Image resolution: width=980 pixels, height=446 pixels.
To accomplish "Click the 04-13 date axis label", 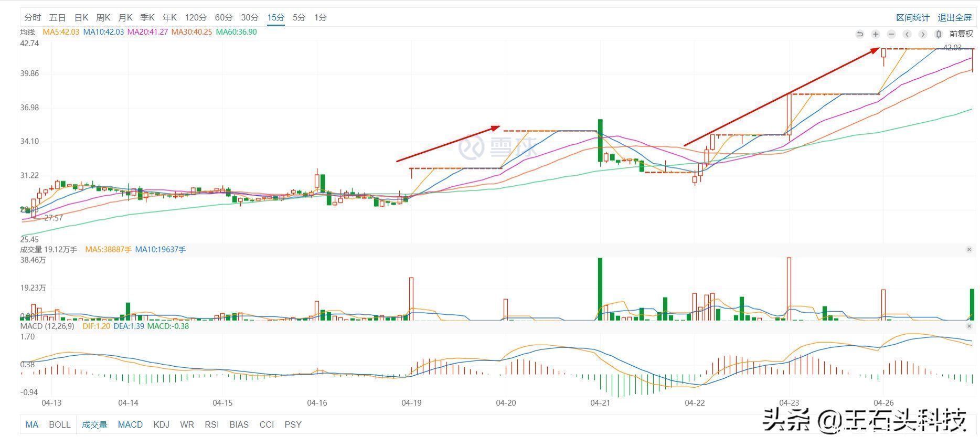I will click(51, 403).
